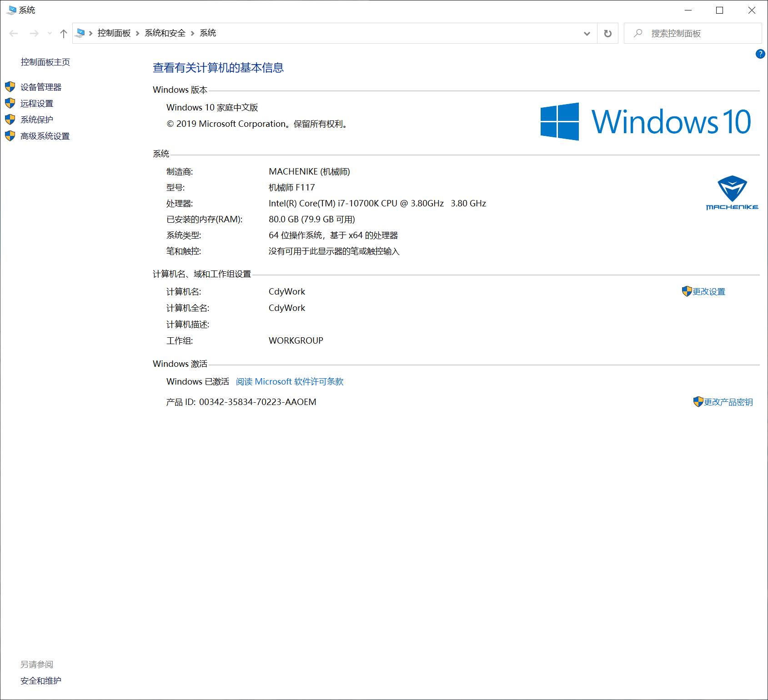
Task: Maximize the 系统 window
Action: coord(719,10)
